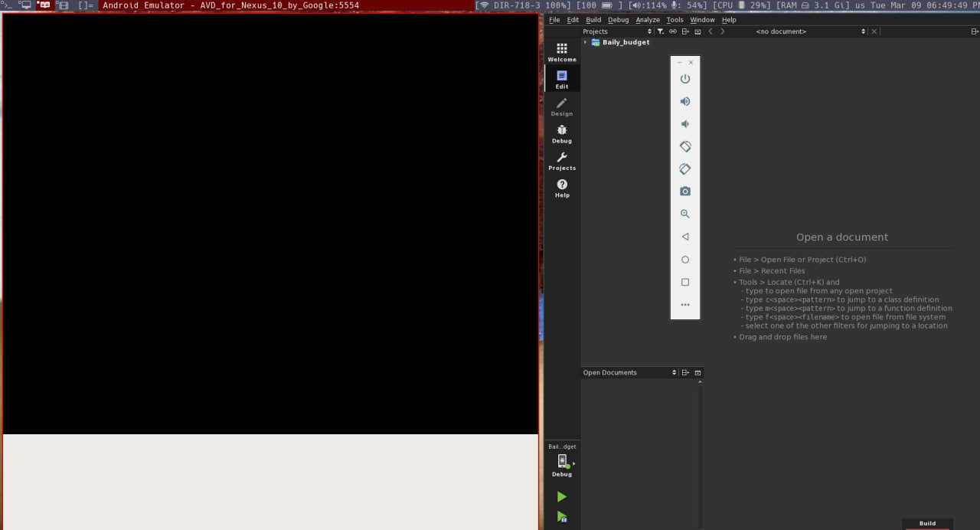The image size is (980, 530).
Task: Go forward in editor navigation history
Action: click(x=722, y=31)
